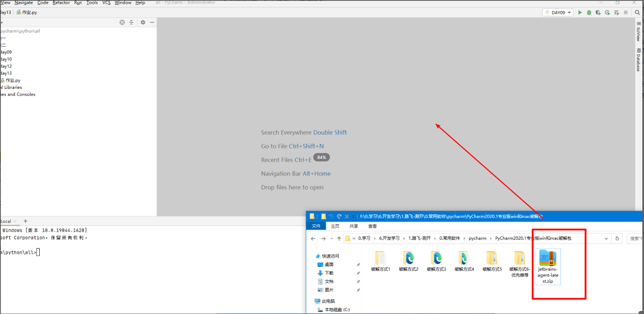Open recent locations dropdown in Explorer
644x314 pixels.
coord(332,239)
